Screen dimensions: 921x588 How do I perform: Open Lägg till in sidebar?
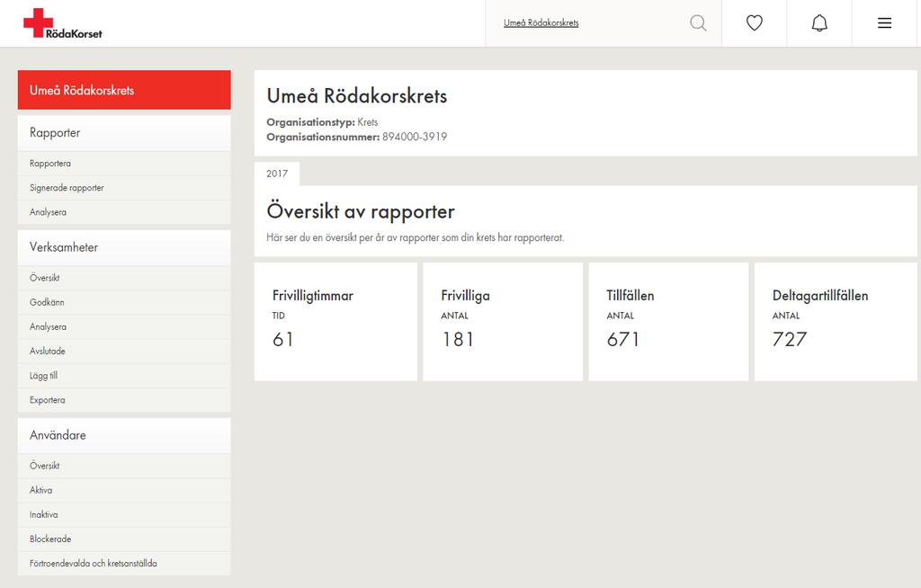(x=124, y=375)
